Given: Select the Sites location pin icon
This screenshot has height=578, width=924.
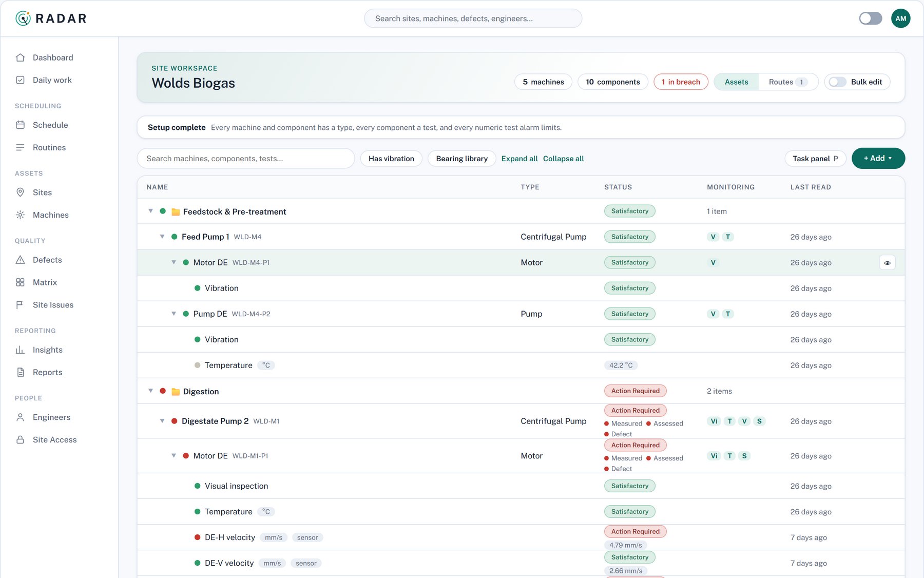Looking at the screenshot, I should 20,192.
